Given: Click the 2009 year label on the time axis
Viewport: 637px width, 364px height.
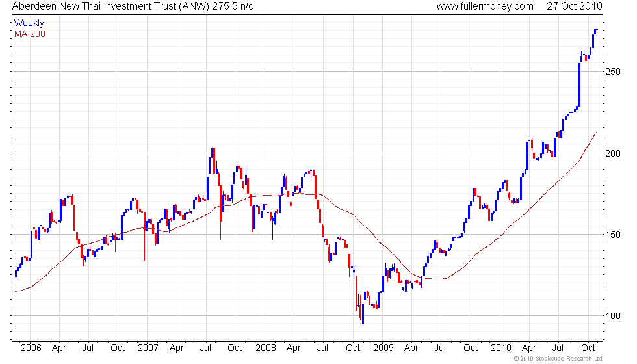Looking at the screenshot, I should (x=383, y=348).
